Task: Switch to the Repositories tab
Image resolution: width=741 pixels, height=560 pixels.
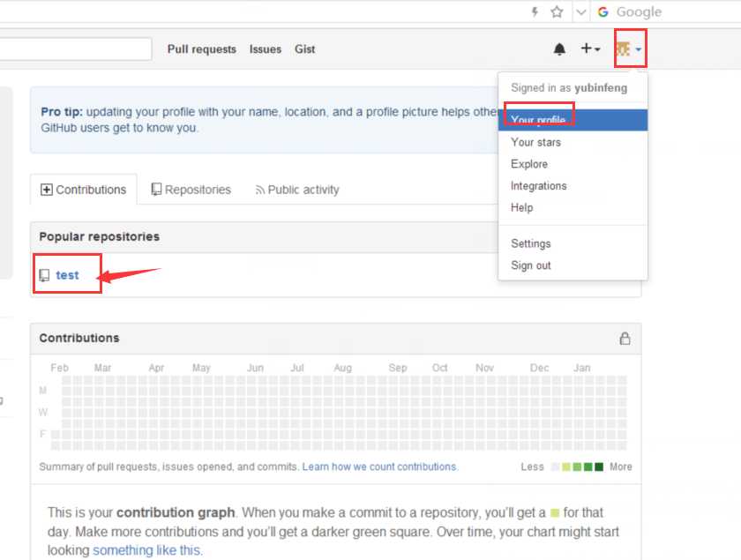Action: [191, 190]
